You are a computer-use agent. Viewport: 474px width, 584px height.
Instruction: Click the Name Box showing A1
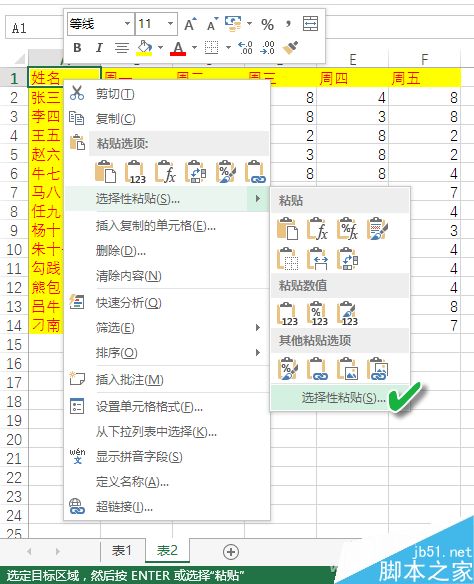pos(34,28)
